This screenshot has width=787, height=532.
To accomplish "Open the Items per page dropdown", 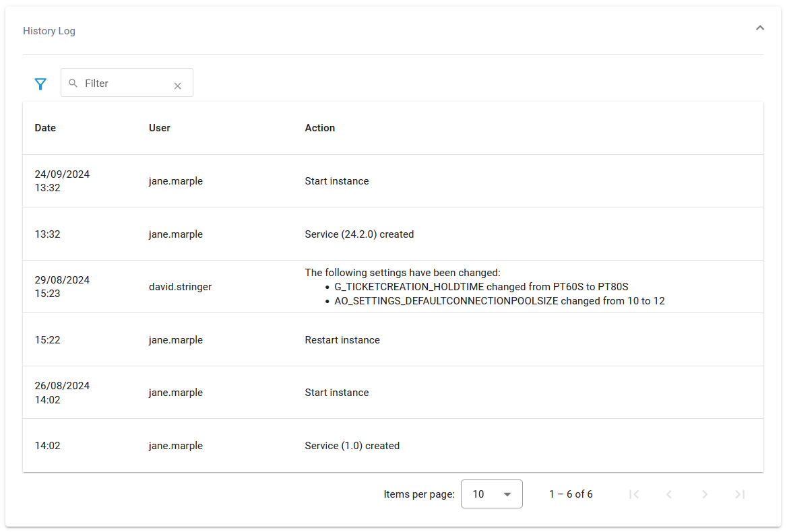I will click(x=491, y=494).
